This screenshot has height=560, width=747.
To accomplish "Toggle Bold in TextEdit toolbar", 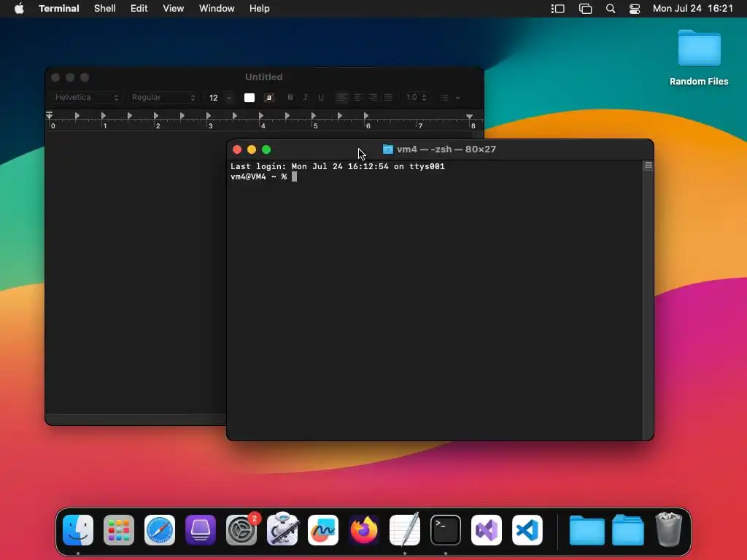I will pyautogui.click(x=290, y=97).
